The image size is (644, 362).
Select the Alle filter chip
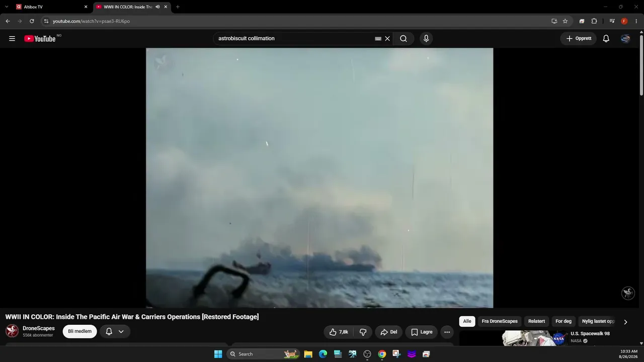[x=467, y=321]
